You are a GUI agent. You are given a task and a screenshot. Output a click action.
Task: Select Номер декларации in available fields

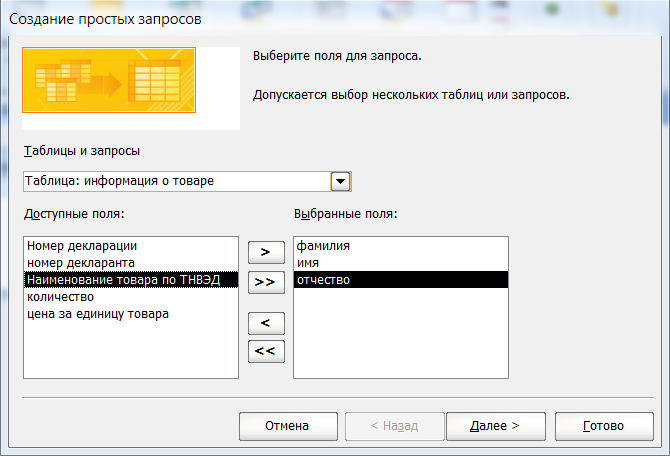(x=131, y=246)
